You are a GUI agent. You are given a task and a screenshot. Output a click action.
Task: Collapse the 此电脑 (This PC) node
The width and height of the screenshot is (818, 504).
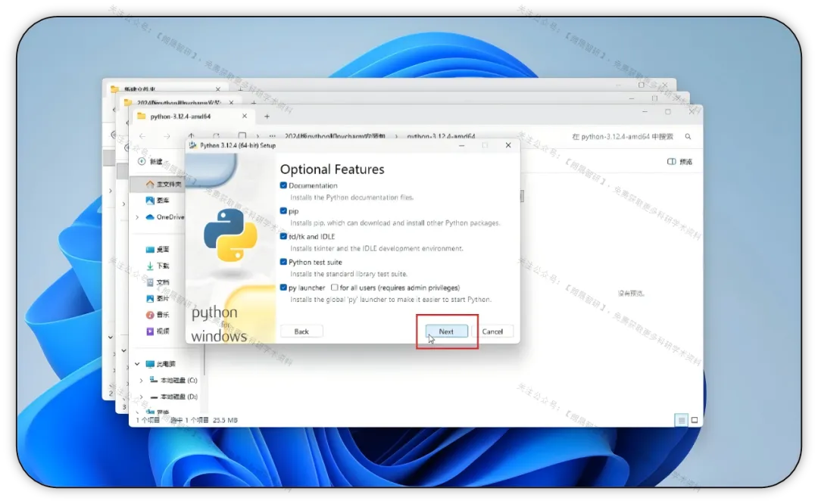pos(137,364)
